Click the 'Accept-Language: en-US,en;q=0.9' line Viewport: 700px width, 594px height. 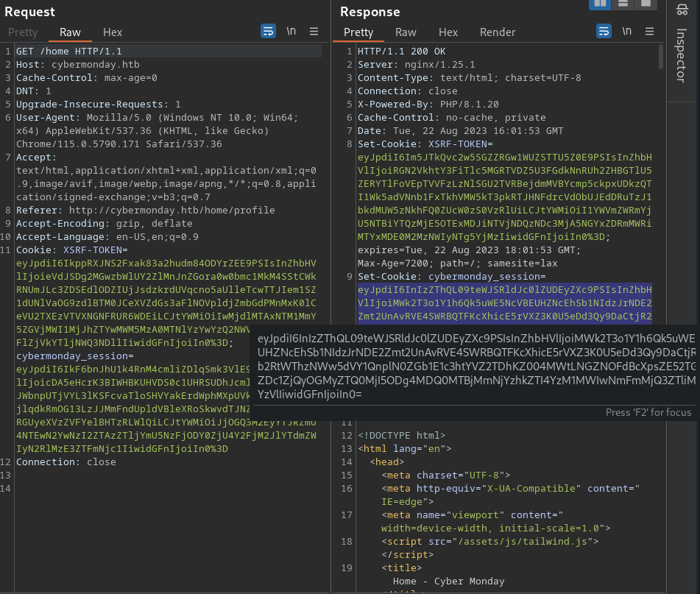pos(107,237)
